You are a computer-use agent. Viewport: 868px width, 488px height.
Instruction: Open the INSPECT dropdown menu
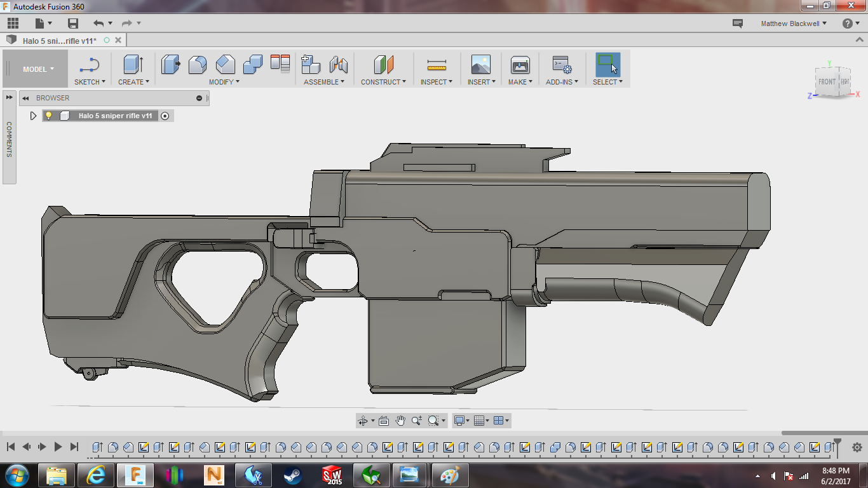coord(437,82)
